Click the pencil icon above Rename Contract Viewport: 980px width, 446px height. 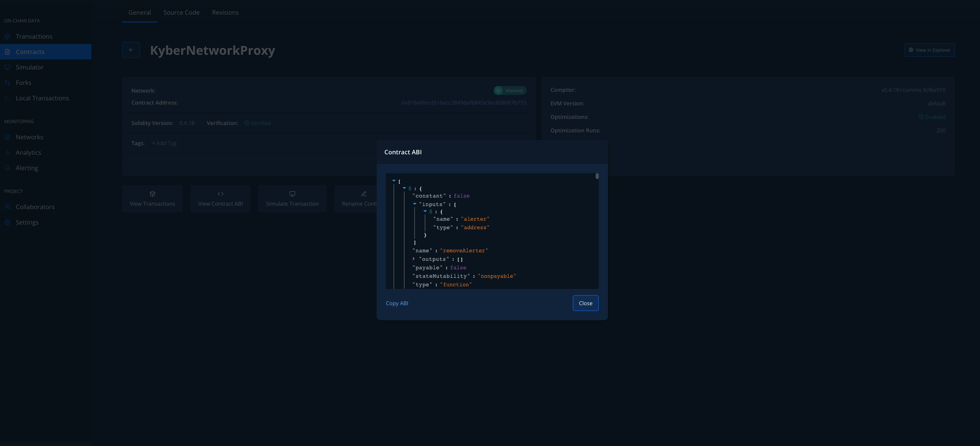point(364,194)
